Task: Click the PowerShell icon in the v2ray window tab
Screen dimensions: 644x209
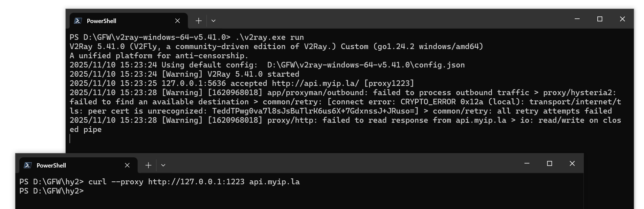Action: point(78,21)
